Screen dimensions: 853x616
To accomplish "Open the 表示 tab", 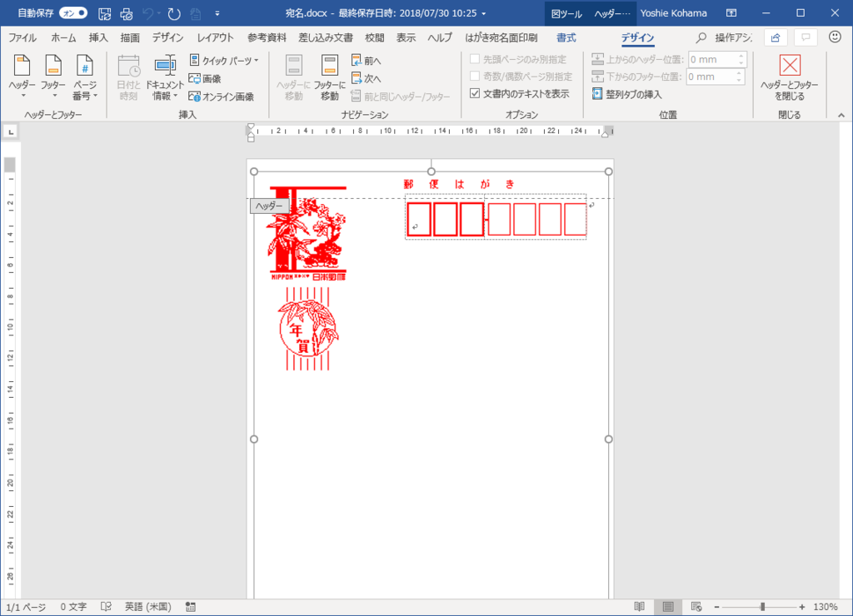I will [406, 37].
